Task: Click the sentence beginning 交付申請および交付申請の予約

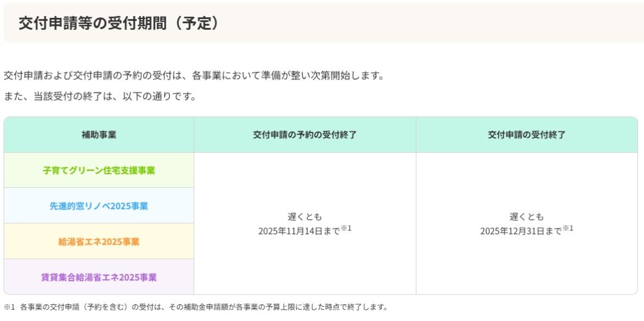Action: pos(194,76)
